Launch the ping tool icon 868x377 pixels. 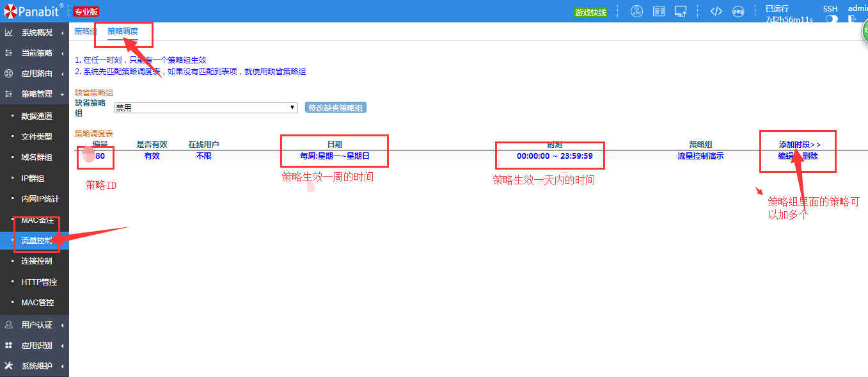click(738, 12)
